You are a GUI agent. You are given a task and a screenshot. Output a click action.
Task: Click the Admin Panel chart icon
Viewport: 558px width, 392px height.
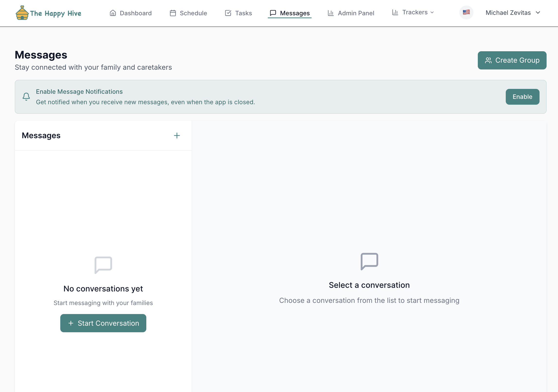tap(331, 13)
